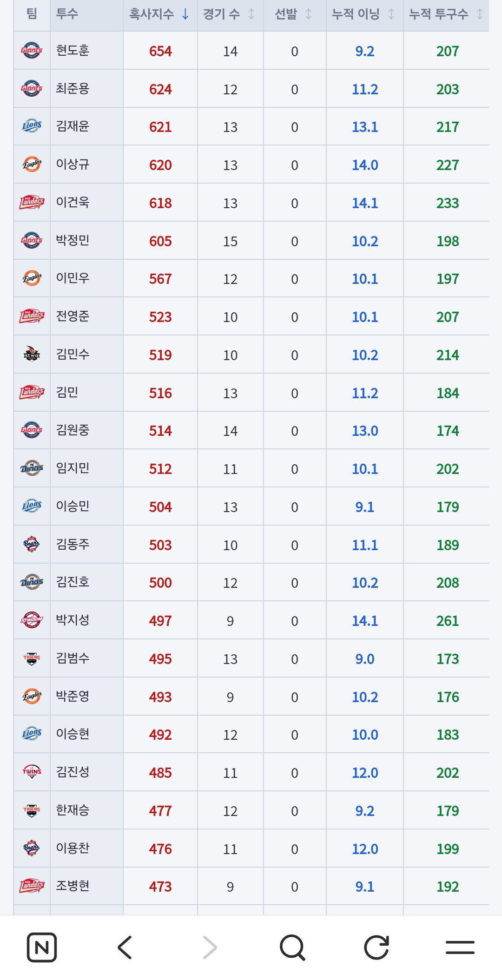Image resolution: width=502 pixels, height=980 pixels.
Task: Click the Giants logo beside 현도훈
Action: click(x=32, y=50)
